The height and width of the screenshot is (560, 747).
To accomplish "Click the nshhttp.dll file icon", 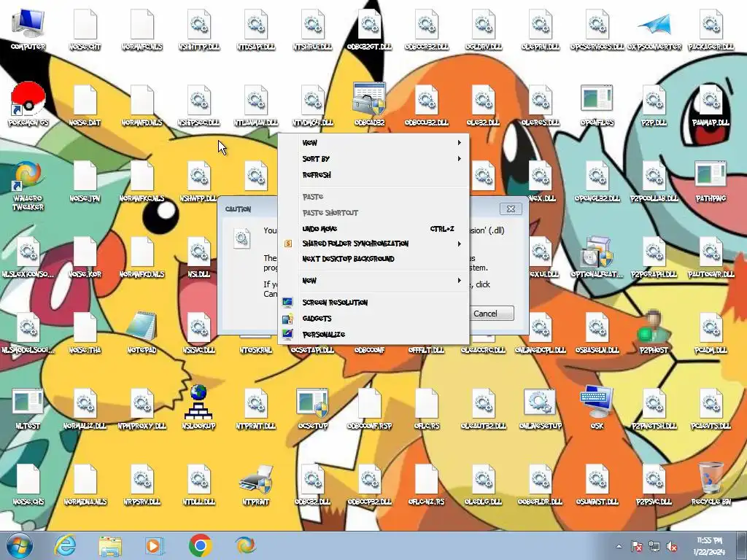I will [x=198, y=28].
